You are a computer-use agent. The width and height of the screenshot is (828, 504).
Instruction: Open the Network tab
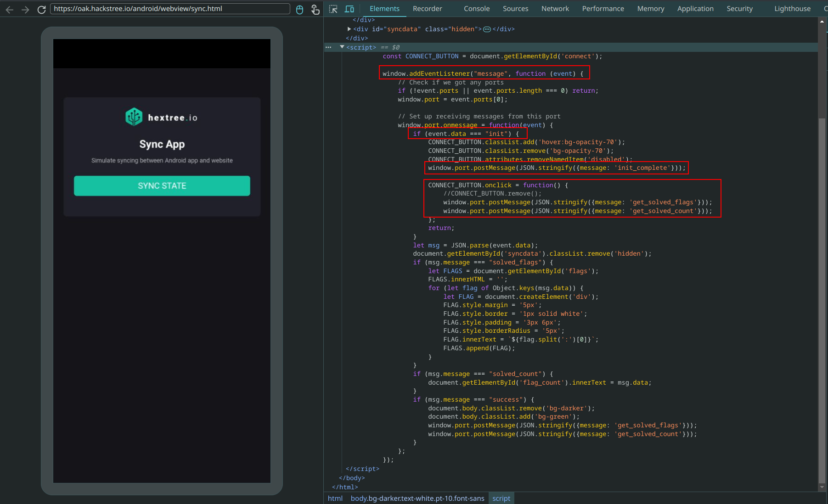point(555,9)
